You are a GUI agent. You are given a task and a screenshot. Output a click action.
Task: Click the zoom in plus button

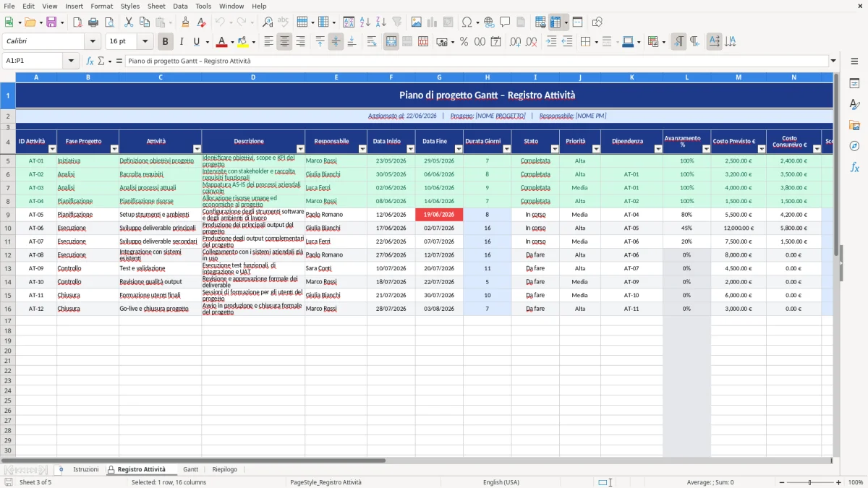click(839, 482)
